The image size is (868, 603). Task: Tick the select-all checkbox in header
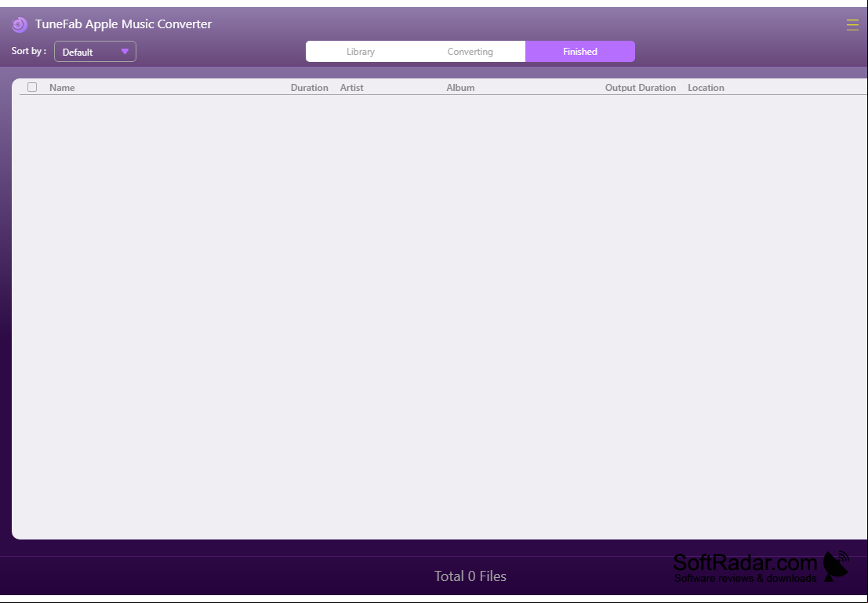pos(32,87)
